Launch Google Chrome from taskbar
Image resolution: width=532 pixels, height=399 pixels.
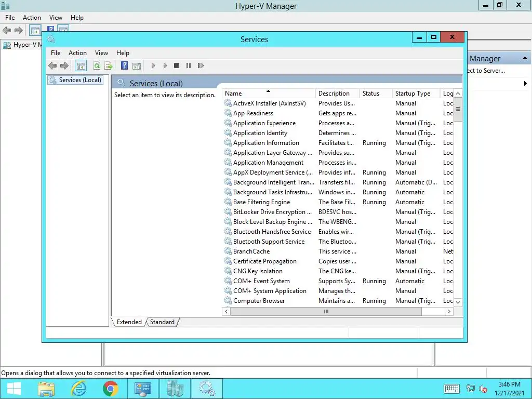(x=110, y=389)
